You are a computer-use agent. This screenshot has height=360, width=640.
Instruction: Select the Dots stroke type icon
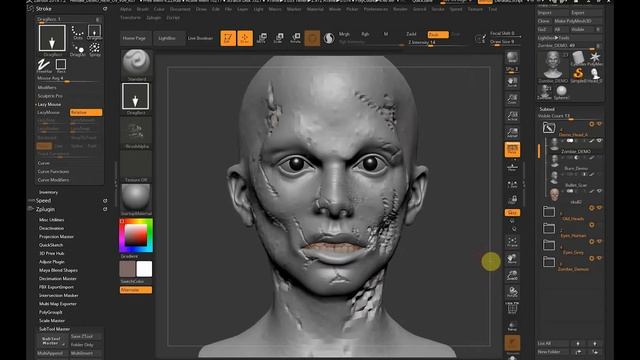click(x=78, y=33)
